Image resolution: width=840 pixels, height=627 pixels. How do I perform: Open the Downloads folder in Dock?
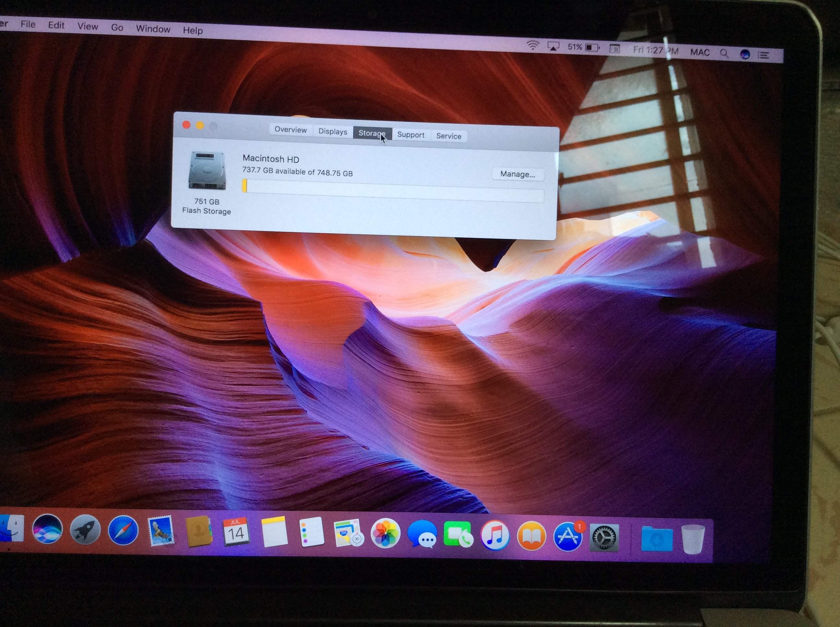[x=657, y=538]
